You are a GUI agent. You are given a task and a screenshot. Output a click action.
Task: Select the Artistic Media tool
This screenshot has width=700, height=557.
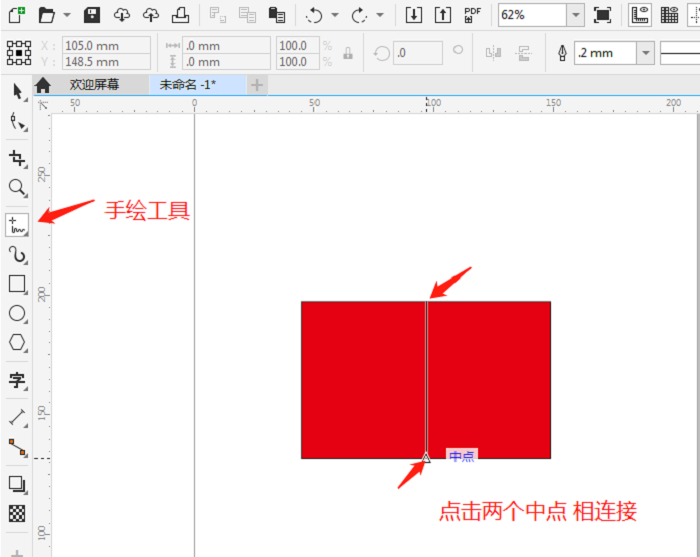(17, 254)
